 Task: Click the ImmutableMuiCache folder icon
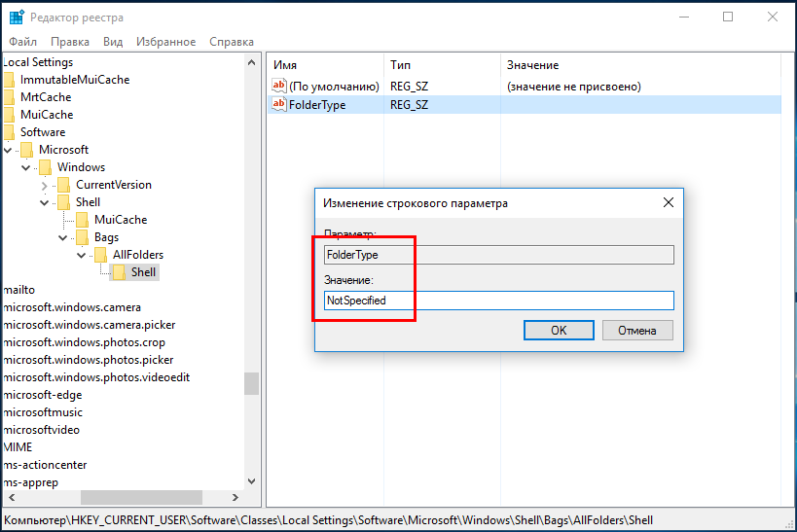point(9,80)
